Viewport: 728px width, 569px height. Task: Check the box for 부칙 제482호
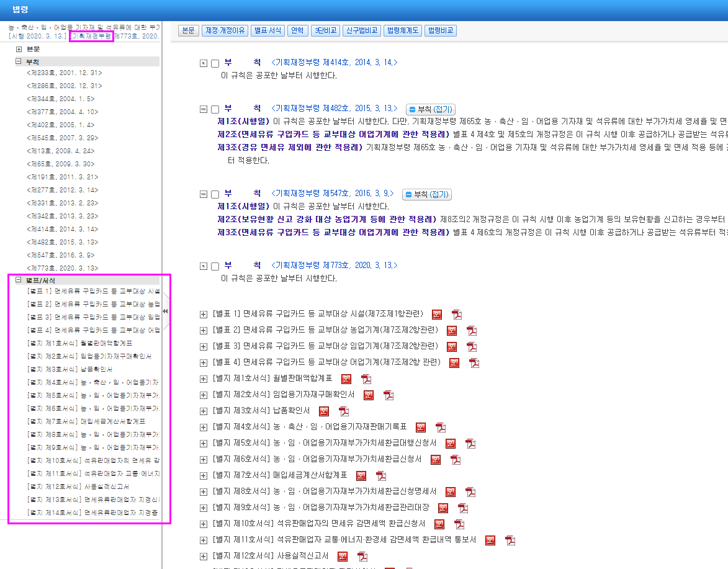click(215, 110)
